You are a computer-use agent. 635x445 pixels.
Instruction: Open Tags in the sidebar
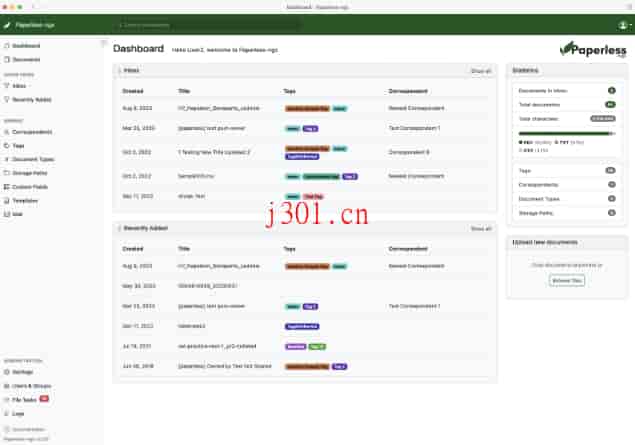pyautogui.click(x=19, y=145)
